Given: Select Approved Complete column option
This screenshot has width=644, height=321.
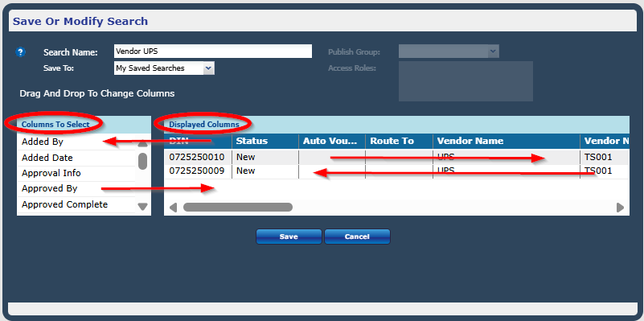Looking at the screenshot, I should point(76,204).
